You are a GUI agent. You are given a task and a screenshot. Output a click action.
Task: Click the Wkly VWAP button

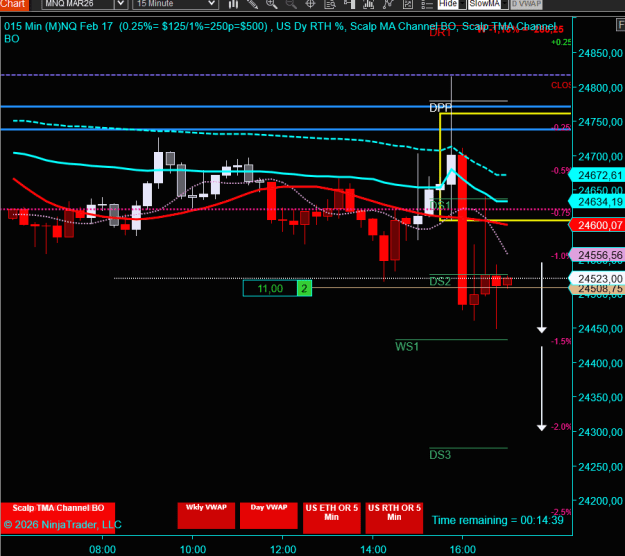click(206, 516)
